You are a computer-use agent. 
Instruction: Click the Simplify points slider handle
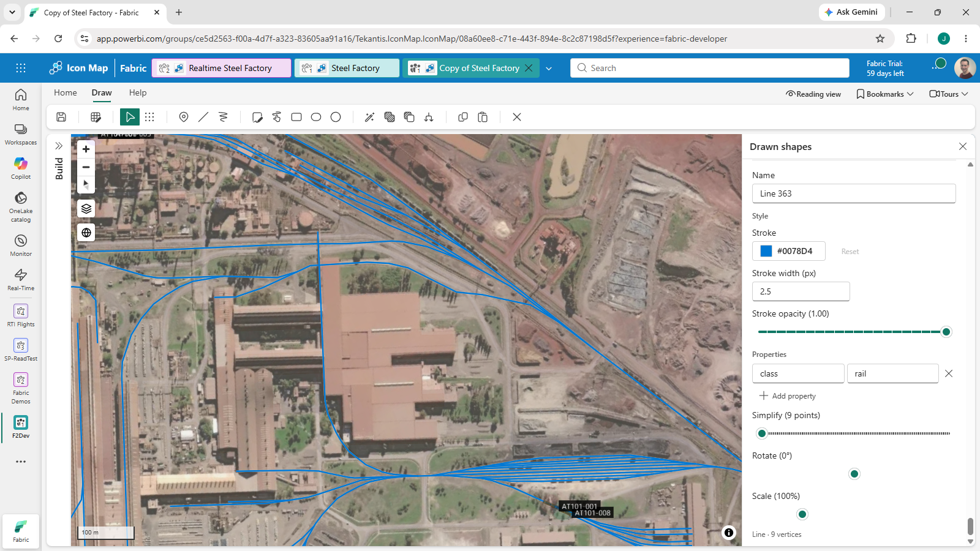[x=762, y=433]
